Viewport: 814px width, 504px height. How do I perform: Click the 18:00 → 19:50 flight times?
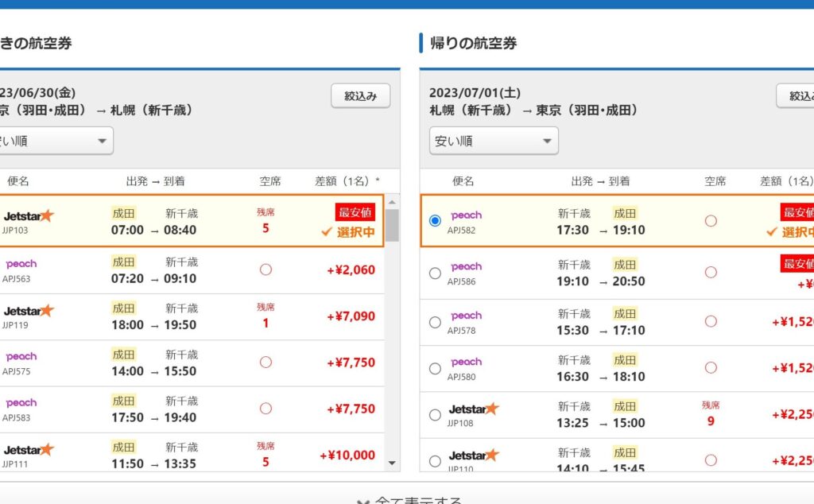point(153,325)
